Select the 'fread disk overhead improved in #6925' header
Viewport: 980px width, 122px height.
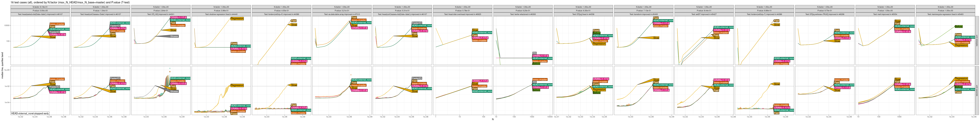pos(463,14)
